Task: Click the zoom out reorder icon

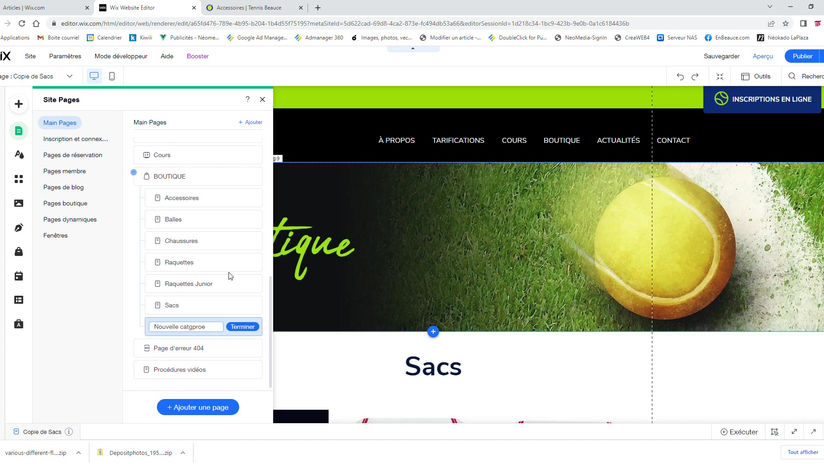Action: pos(720,77)
